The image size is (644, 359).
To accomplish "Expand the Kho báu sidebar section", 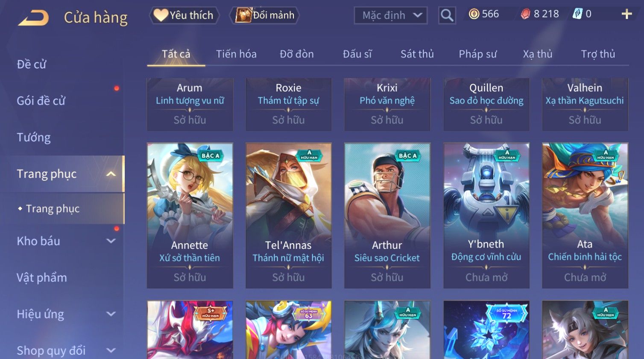I will tap(111, 241).
